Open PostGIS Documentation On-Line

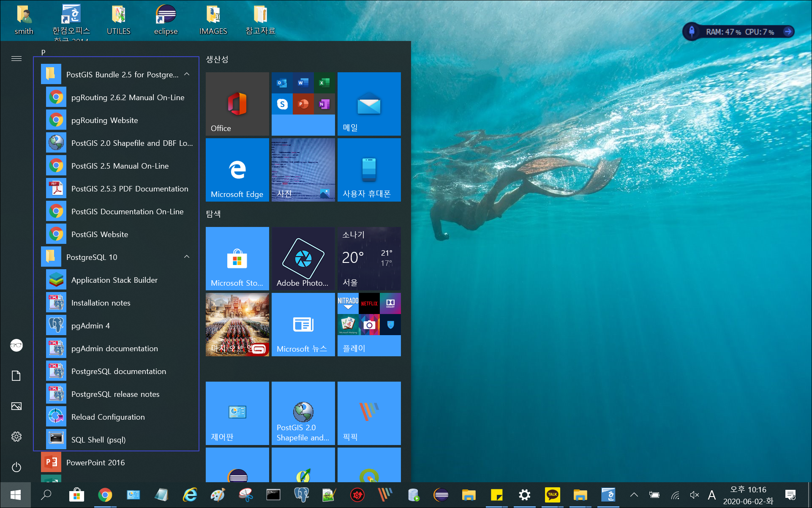[116, 212]
